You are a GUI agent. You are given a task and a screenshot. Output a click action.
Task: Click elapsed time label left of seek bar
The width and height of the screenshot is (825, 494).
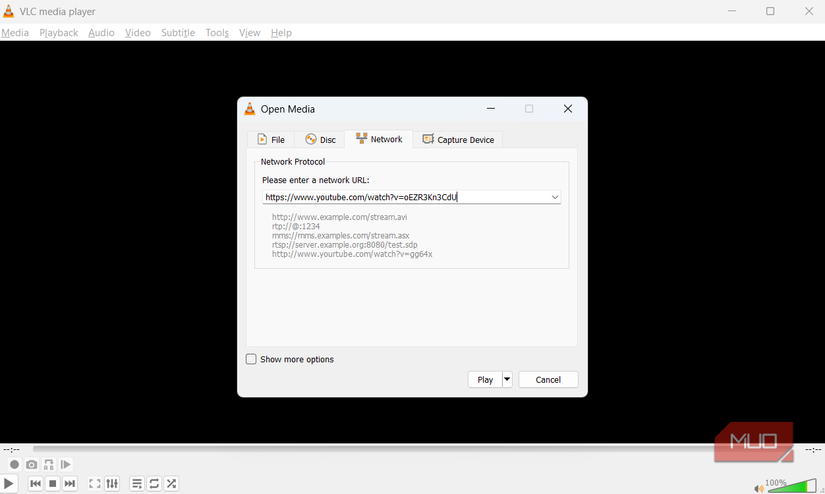click(12, 450)
